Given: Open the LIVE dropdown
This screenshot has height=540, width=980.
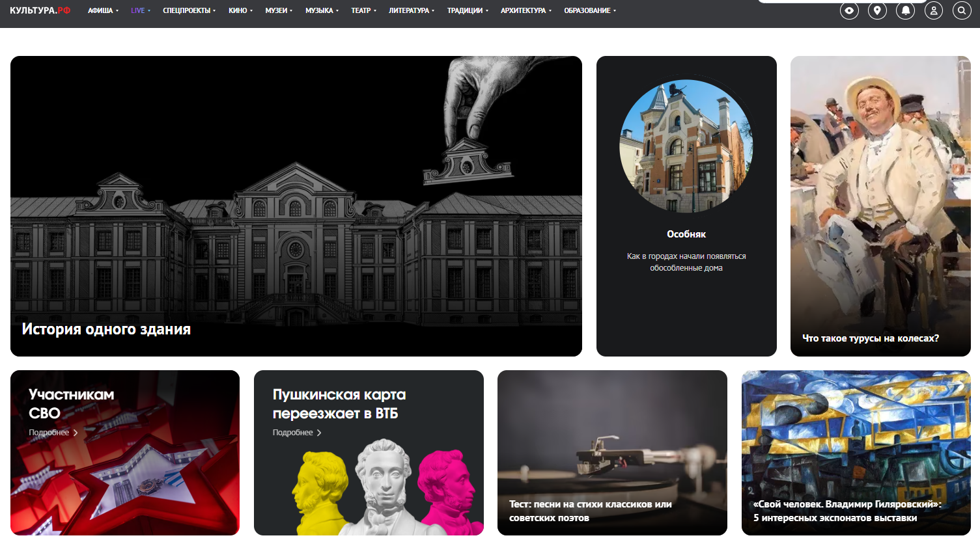Looking at the screenshot, I should [141, 10].
